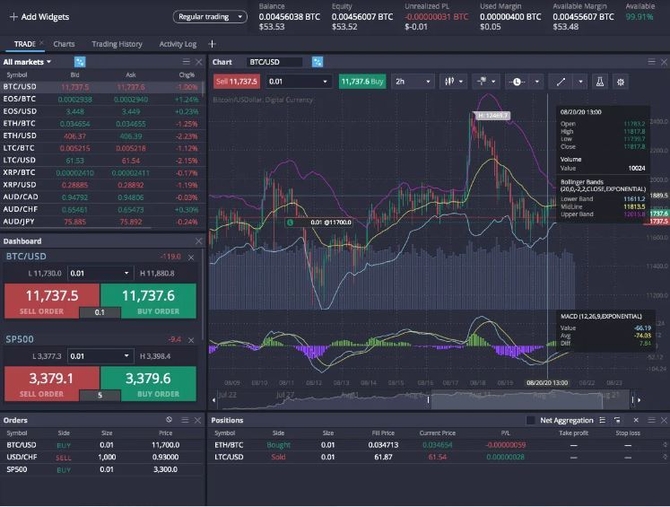Open the chart type candlestick icon
This screenshot has width=670, height=507.
tap(449, 82)
